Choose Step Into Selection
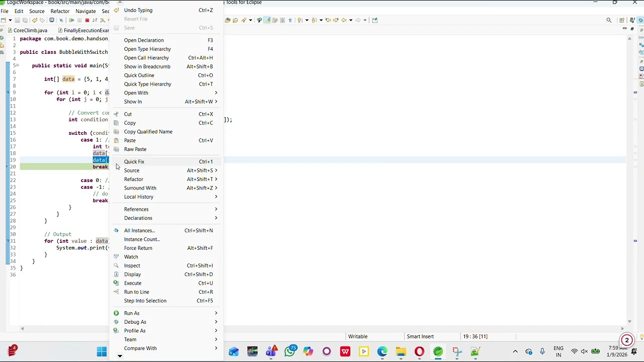This screenshot has width=644, height=362. tap(167, 301)
